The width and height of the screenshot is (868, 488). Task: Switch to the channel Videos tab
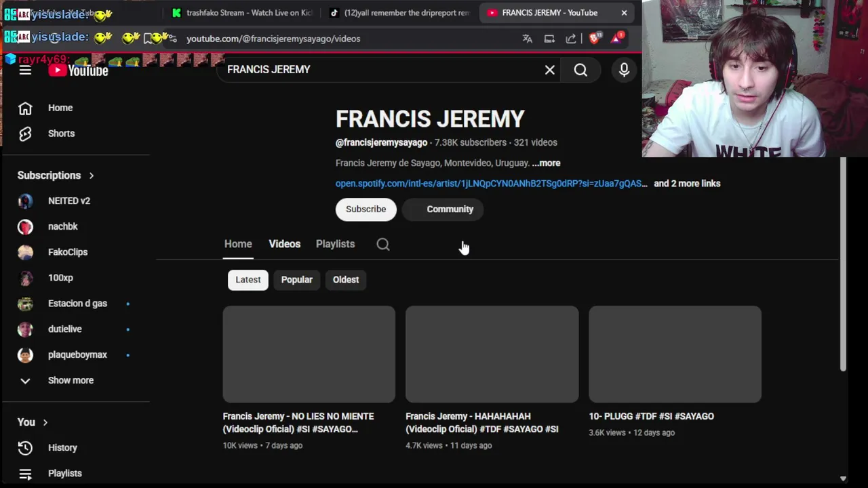tap(284, 244)
